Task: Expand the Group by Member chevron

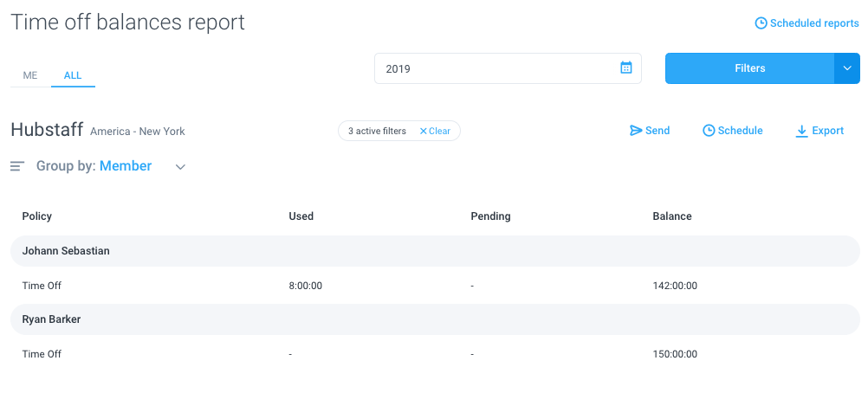Action: (180, 167)
